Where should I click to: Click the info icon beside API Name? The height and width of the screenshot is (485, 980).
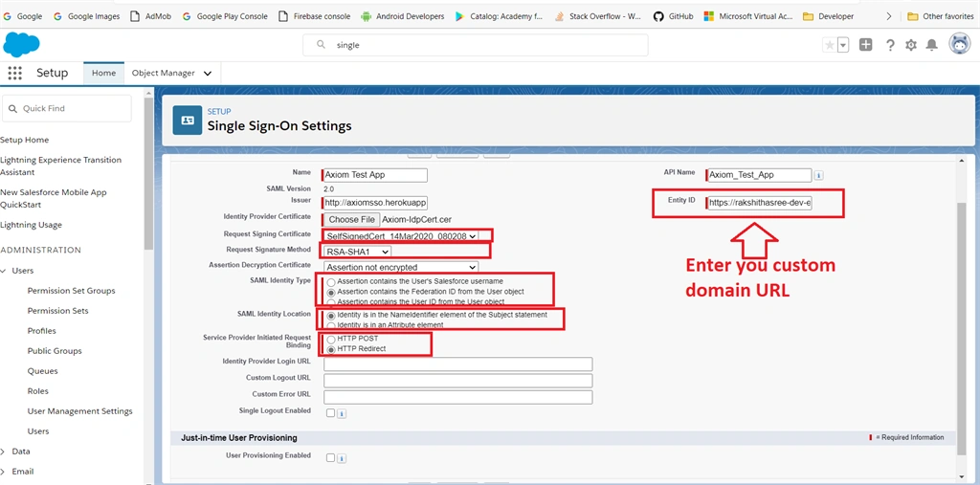(x=819, y=176)
